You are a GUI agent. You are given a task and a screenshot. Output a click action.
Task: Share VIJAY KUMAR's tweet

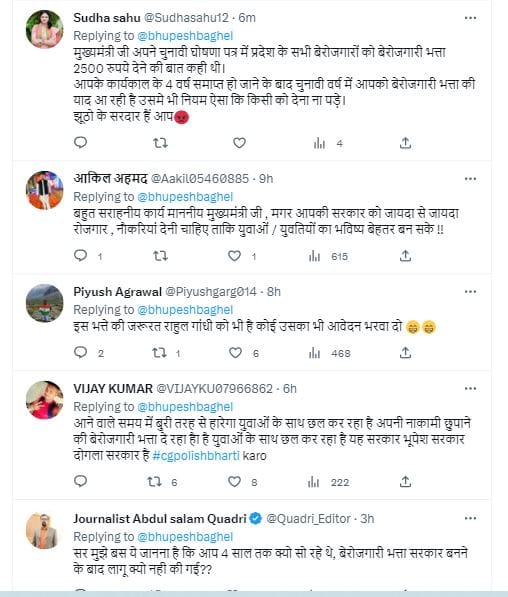(405, 482)
